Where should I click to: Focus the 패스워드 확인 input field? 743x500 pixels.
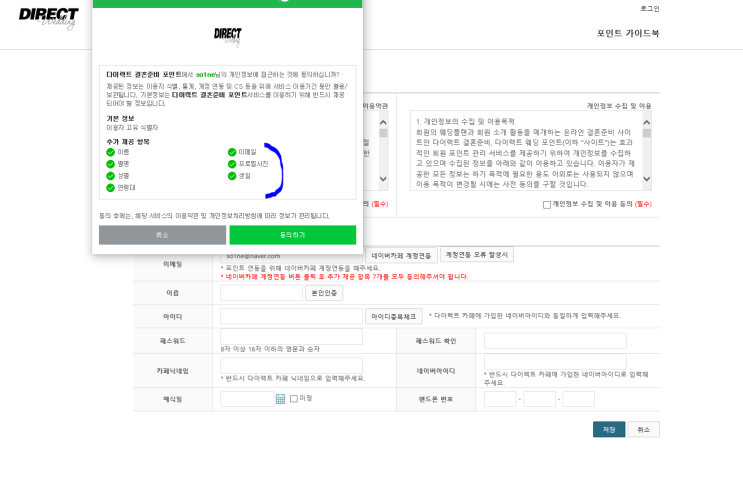coord(555,341)
